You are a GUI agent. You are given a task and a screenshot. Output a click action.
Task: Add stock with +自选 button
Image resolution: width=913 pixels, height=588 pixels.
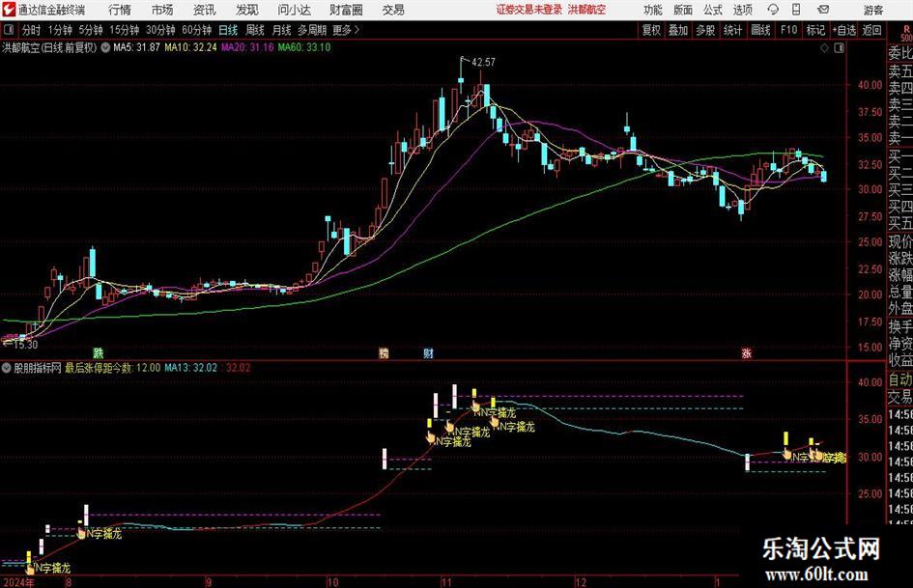point(844,30)
